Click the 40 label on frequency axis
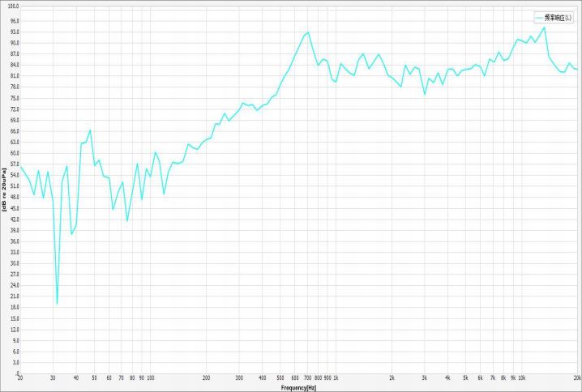Screen dimensions: 582x392 tap(76, 378)
